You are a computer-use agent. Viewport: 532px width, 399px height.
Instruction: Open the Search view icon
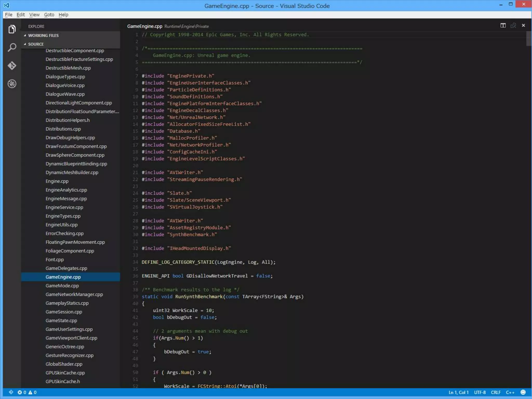[x=12, y=47]
